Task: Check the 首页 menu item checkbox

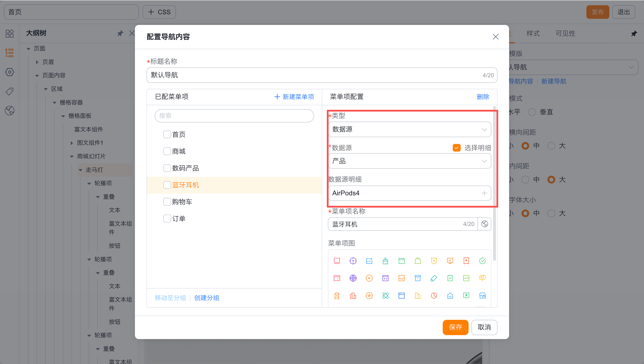Action: click(x=167, y=135)
